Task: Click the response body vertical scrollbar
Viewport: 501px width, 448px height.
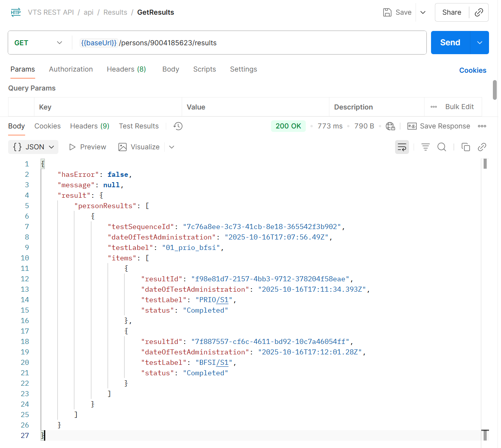Action: [x=485, y=294]
